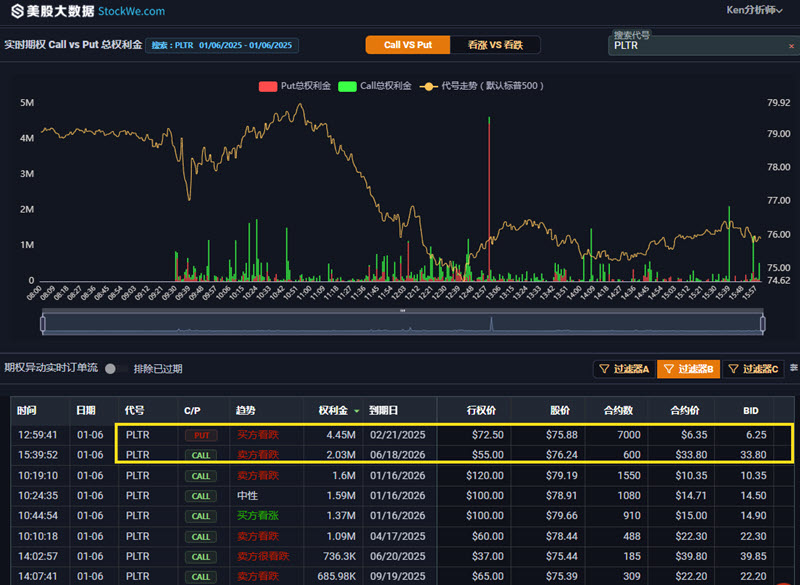Sort table by 行权价 column header

pyautogui.click(x=481, y=411)
